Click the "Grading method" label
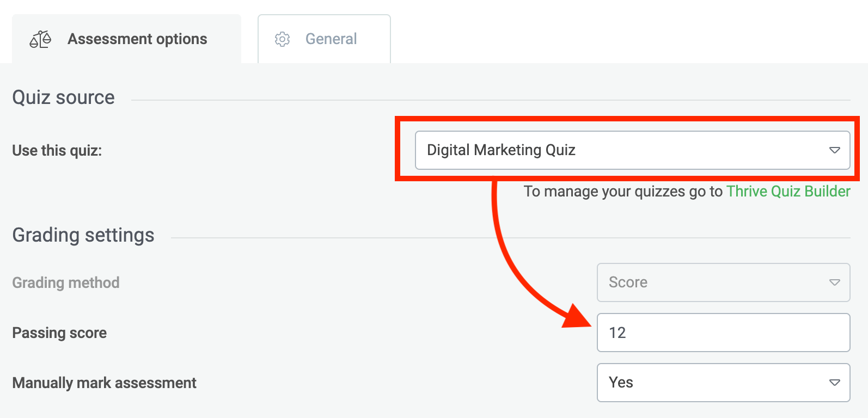Viewport: 868px width, 418px height. point(66,283)
